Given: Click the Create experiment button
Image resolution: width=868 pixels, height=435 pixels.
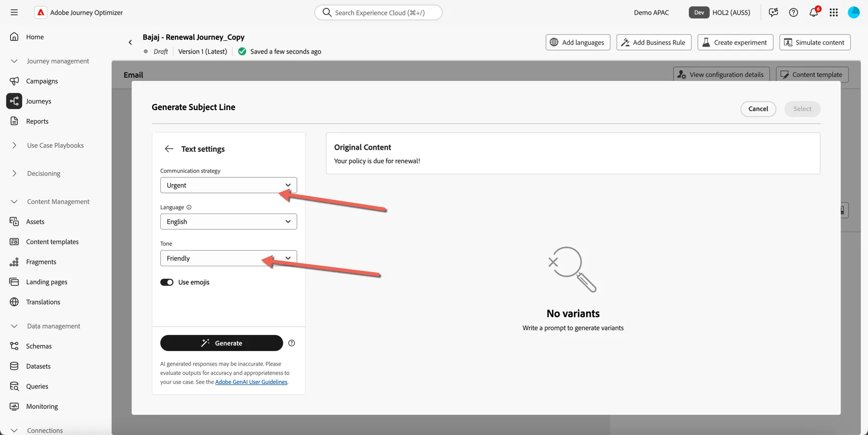Looking at the screenshot, I should pyautogui.click(x=735, y=43).
